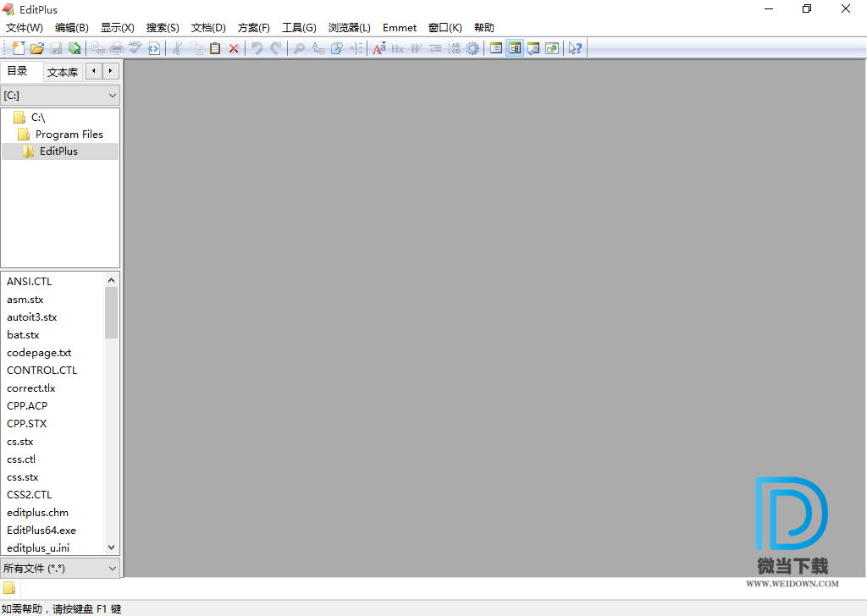Click the Save floppy disk icon

[56, 48]
